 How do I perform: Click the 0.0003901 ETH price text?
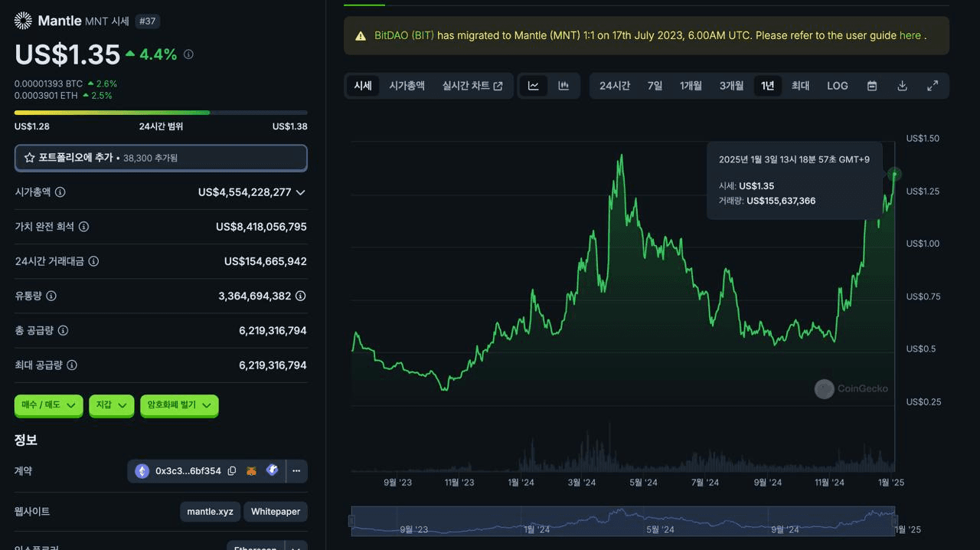click(x=46, y=96)
